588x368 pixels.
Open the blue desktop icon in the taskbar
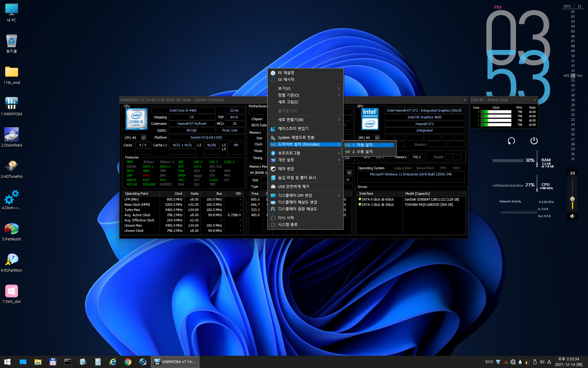coord(23,362)
